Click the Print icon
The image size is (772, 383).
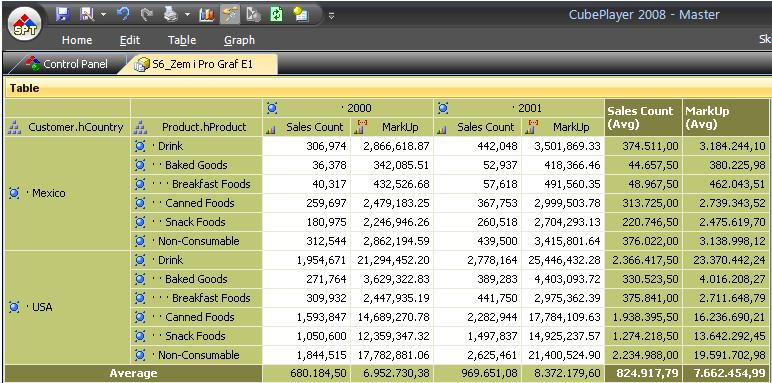171,15
